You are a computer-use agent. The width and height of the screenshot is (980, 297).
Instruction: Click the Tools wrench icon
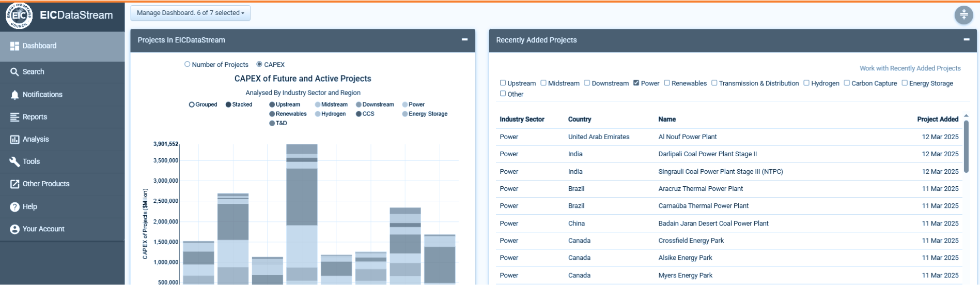coord(14,161)
